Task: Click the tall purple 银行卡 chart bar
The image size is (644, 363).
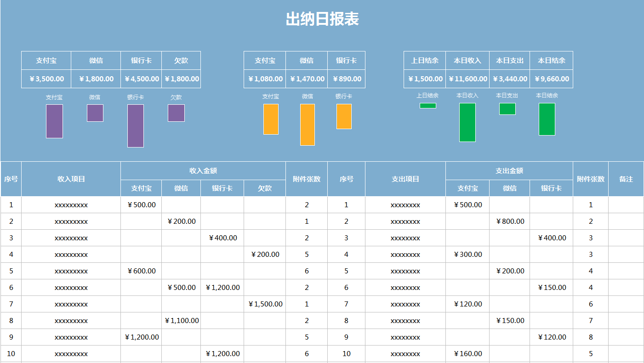Action: point(135,126)
